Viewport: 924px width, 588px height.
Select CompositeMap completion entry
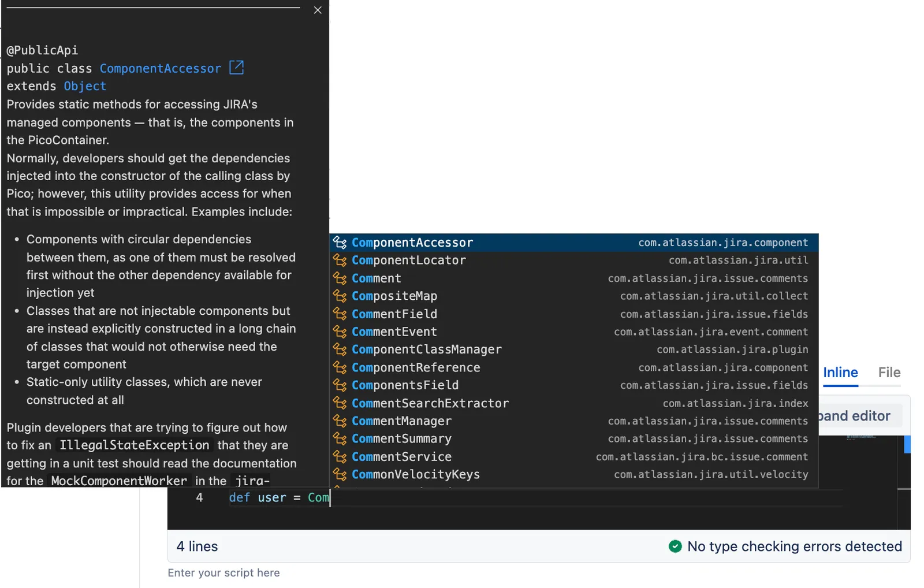[574, 296]
